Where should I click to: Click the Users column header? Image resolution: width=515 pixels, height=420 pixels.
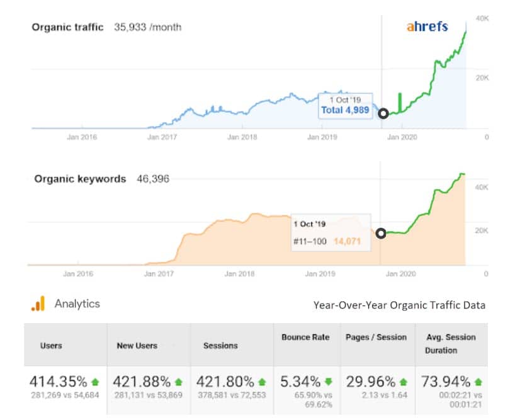(x=51, y=346)
